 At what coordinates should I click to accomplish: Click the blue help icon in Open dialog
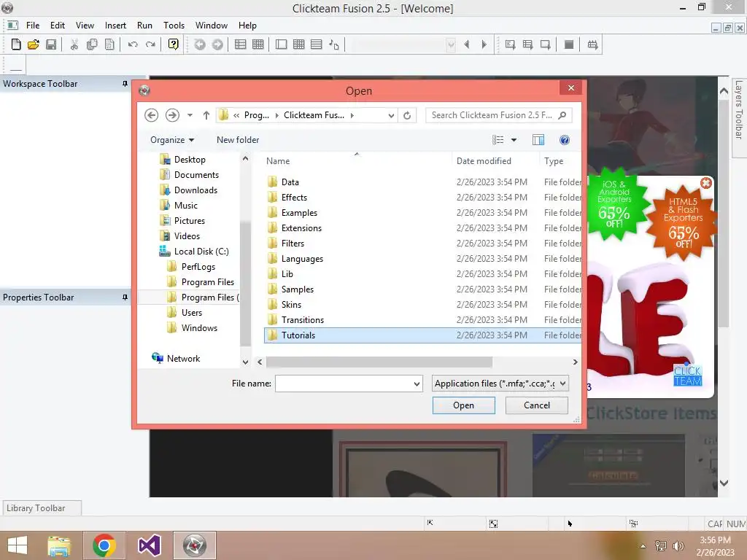click(565, 140)
